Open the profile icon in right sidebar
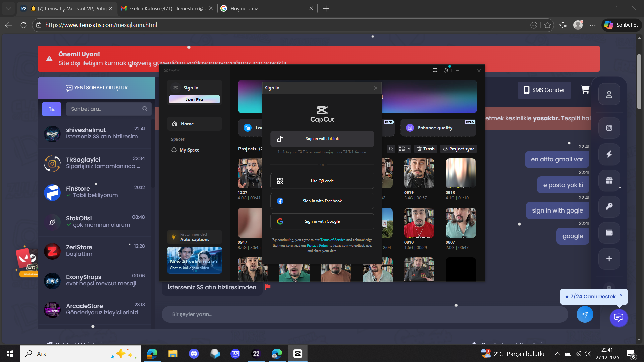The width and height of the screenshot is (644, 362). point(609,95)
